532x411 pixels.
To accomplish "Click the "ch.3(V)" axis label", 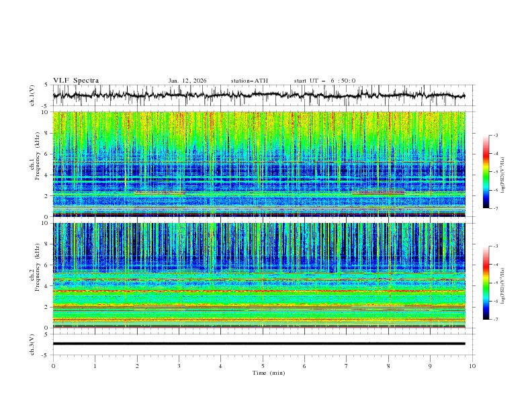I will tap(32, 345).
